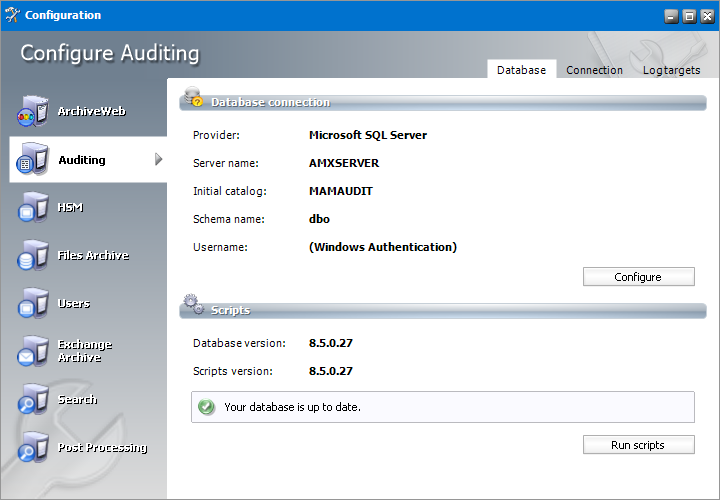The image size is (720, 500).
Task: Click the Database connection header icon
Action: point(193,98)
